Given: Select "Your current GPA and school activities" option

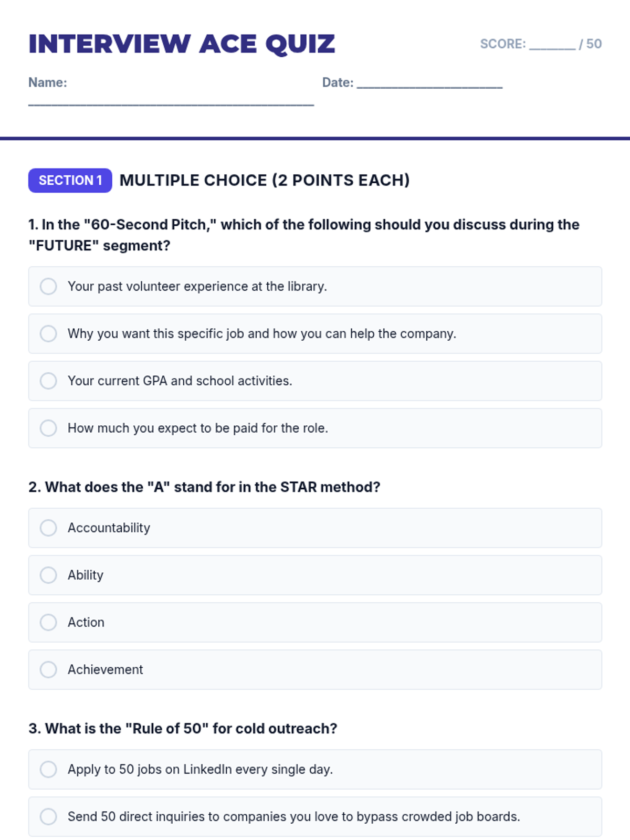Looking at the screenshot, I should (x=48, y=381).
